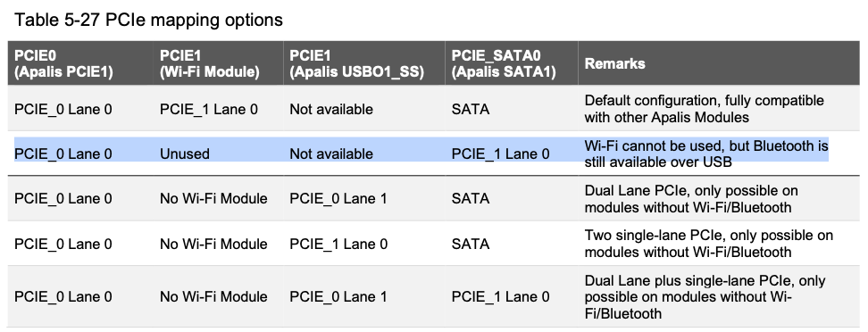Click the table title 'Table 5-27 PCIe mapping options'
The image size is (868, 332).
coord(148,20)
